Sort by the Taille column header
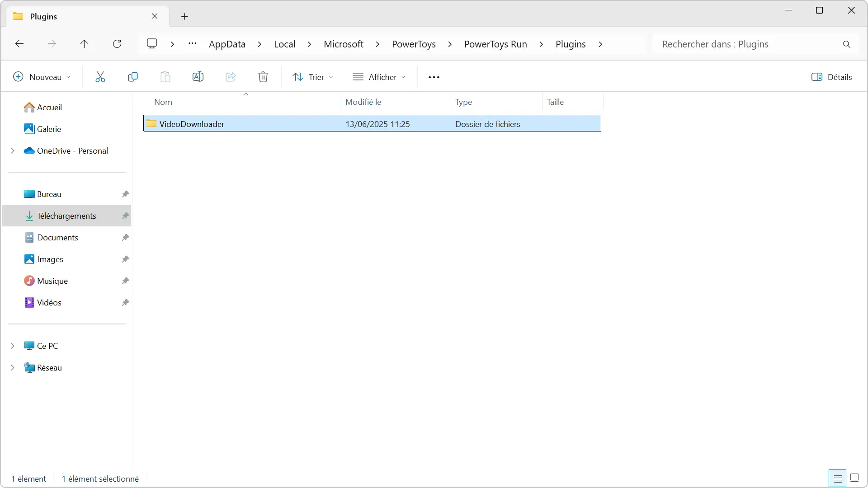 coord(573,102)
